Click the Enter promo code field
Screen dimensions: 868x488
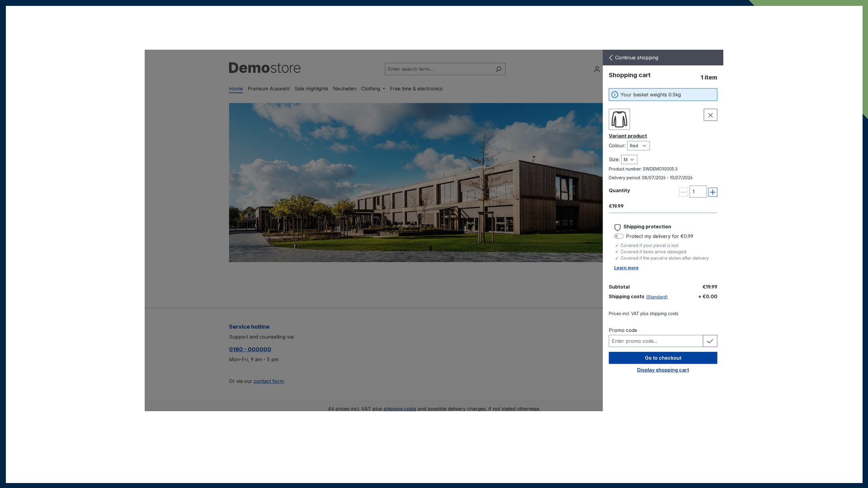click(656, 341)
